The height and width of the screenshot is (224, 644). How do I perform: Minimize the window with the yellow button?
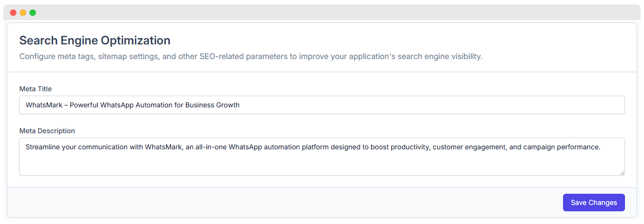tap(23, 13)
